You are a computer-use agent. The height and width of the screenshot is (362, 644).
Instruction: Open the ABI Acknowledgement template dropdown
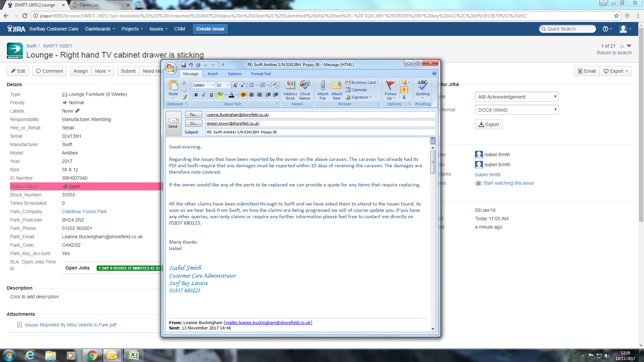pyautogui.click(x=517, y=97)
